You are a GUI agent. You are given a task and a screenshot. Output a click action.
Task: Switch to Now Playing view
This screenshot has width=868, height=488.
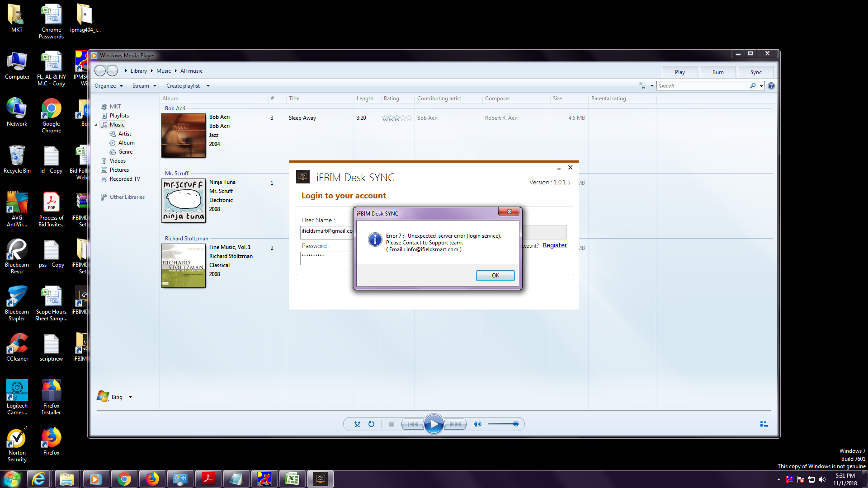(764, 424)
